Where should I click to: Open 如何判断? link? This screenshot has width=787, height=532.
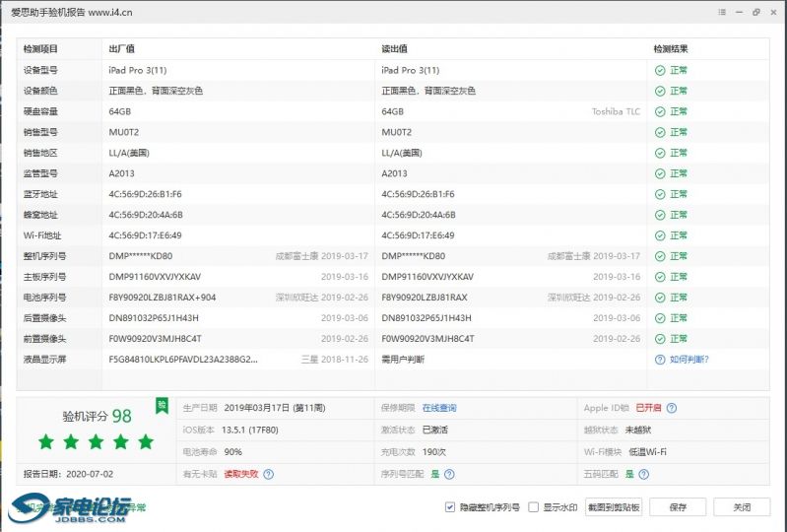click(689, 360)
